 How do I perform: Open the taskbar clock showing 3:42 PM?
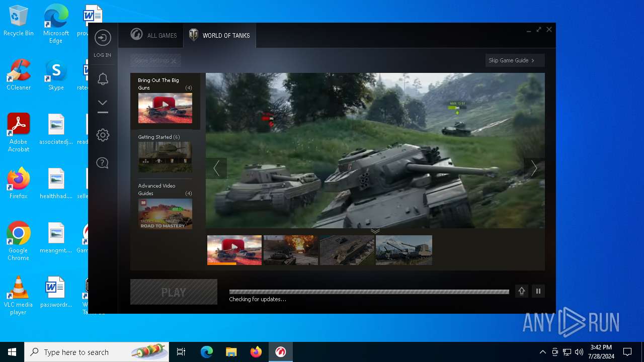pos(601,352)
